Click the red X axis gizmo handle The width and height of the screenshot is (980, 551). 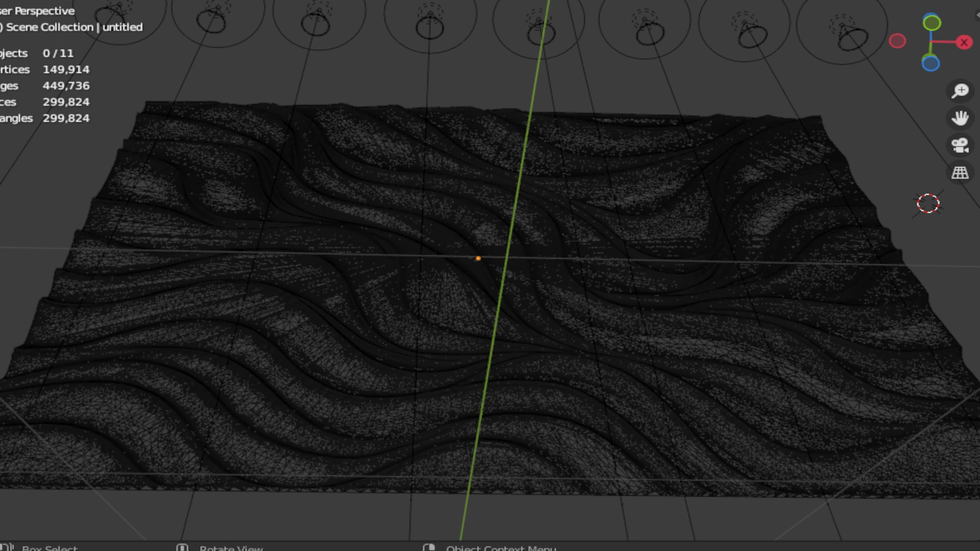coord(964,42)
